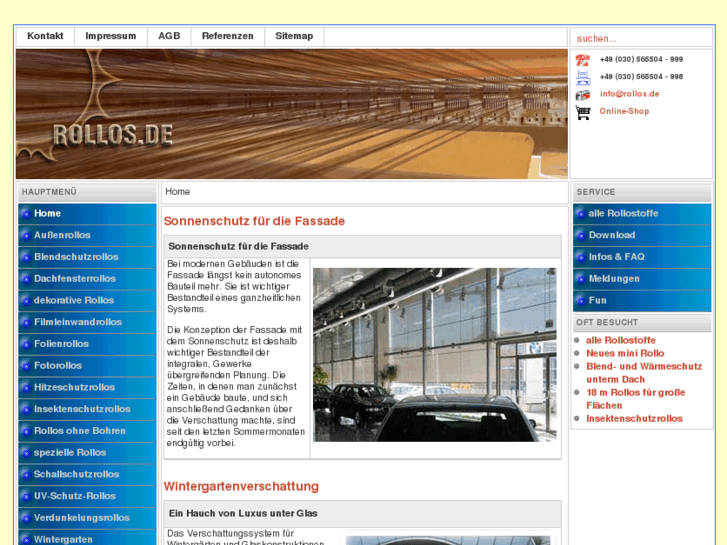Click Sonnenschutz für die Fassade red heading
The width and height of the screenshot is (727, 545).
(x=254, y=221)
